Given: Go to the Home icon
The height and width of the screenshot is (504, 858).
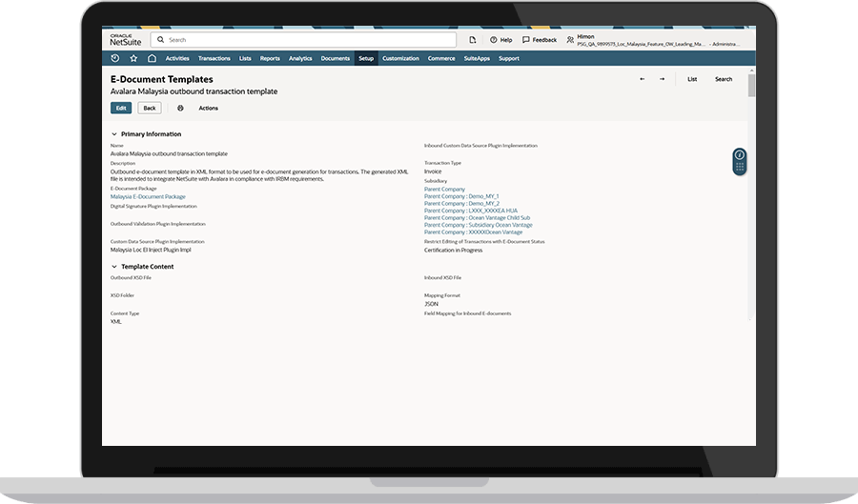Looking at the screenshot, I should click(x=153, y=58).
